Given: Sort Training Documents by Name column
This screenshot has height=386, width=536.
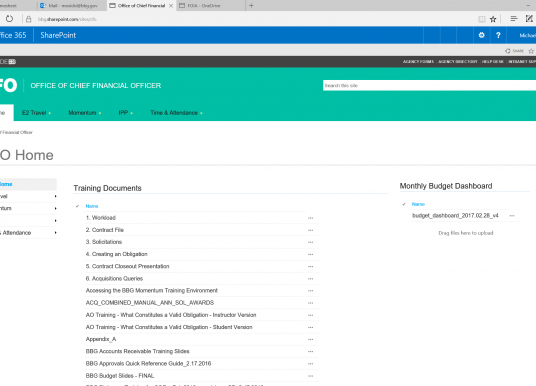Looking at the screenshot, I should pyautogui.click(x=92, y=206).
